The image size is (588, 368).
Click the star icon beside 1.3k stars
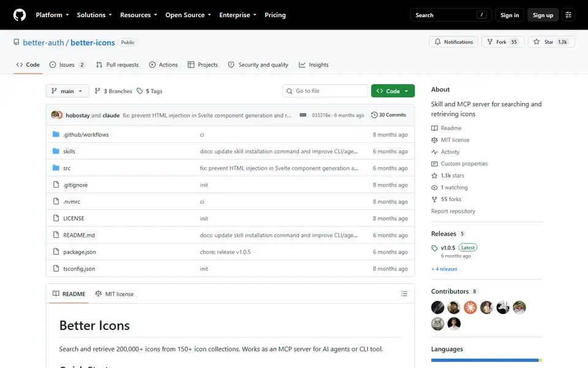point(434,175)
